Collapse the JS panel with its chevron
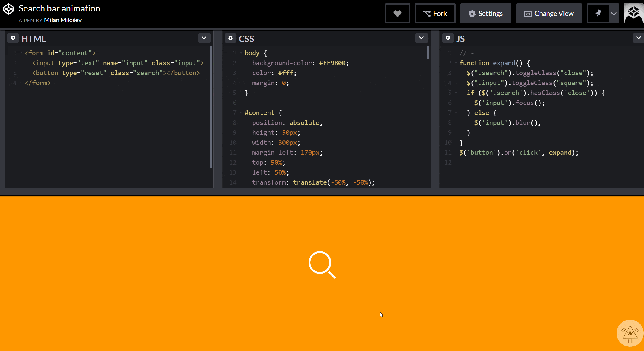This screenshot has width=644, height=351. pyautogui.click(x=639, y=38)
